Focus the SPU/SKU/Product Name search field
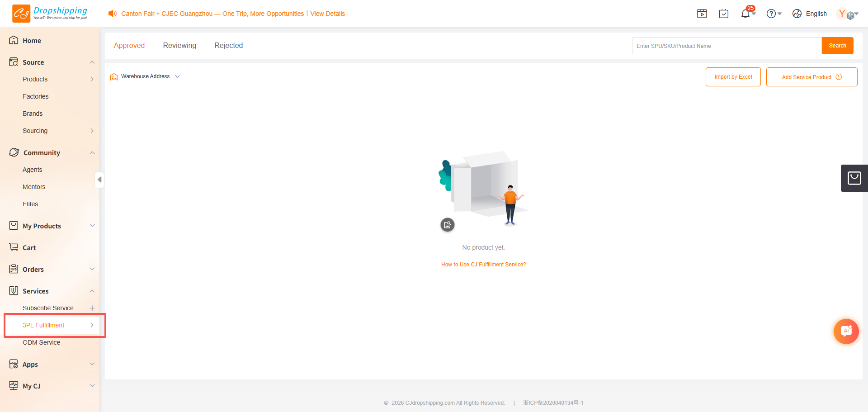This screenshot has width=868, height=412. 726,46
